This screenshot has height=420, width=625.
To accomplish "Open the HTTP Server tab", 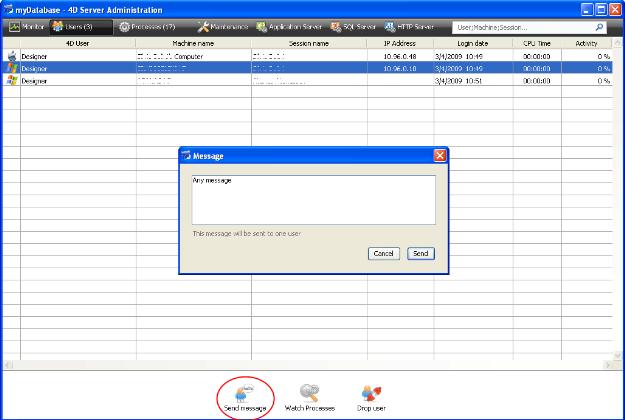I will point(412,27).
